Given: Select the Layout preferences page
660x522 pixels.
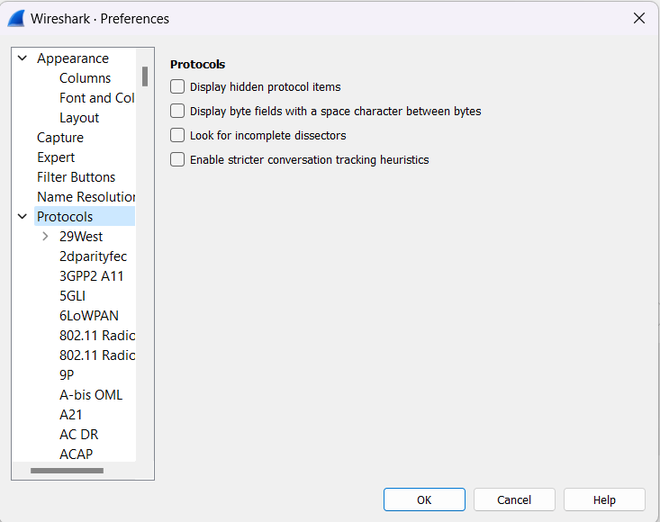Looking at the screenshot, I should click(x=79, y=117).
